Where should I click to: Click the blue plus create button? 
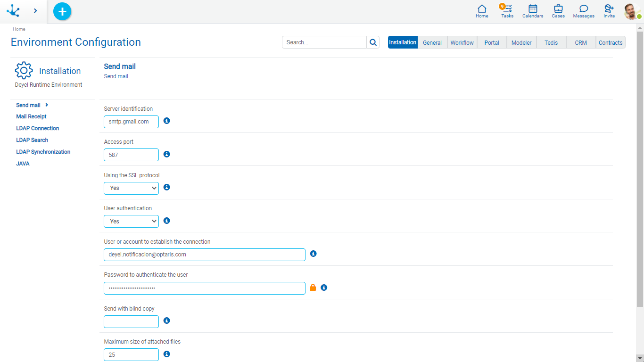tap(62, 11)
